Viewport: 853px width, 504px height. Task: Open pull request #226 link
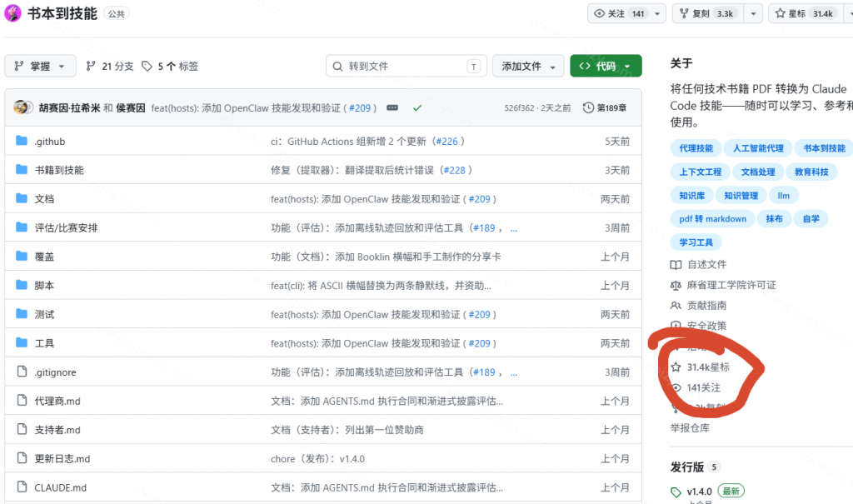(x=446, y=142)
